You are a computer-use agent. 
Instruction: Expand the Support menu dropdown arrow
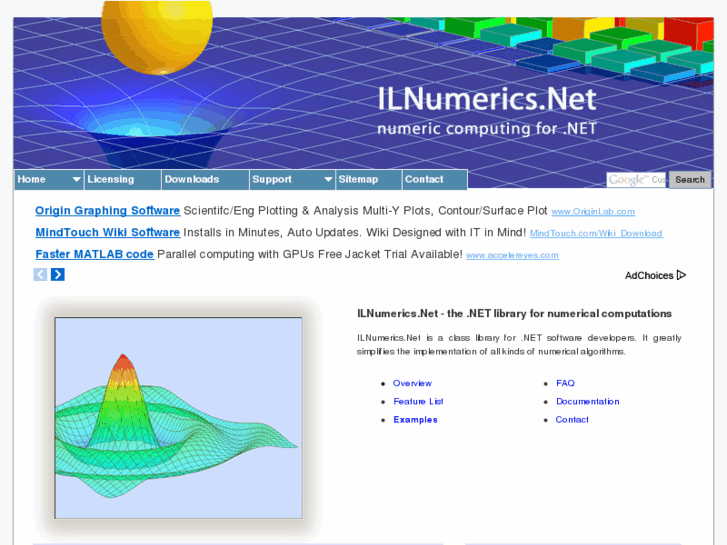point(328,179)
